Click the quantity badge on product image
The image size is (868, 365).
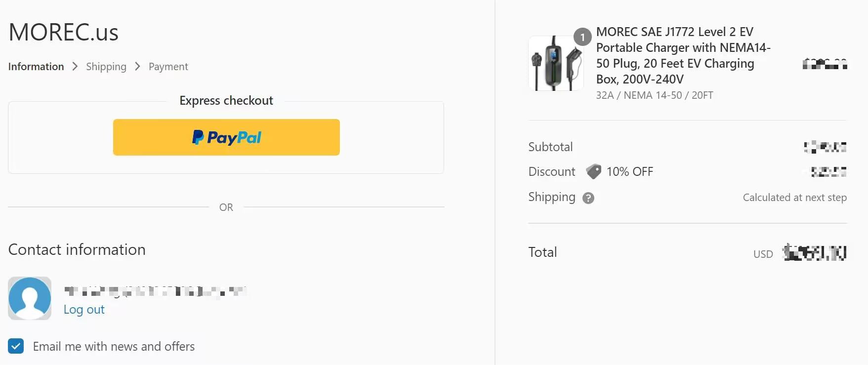click(x=582, y=37)
